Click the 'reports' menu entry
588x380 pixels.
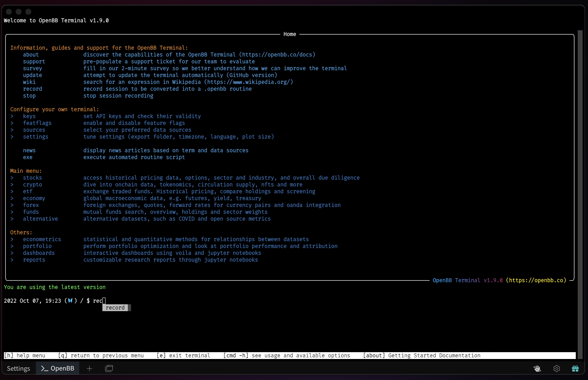[x=34, y=260]
